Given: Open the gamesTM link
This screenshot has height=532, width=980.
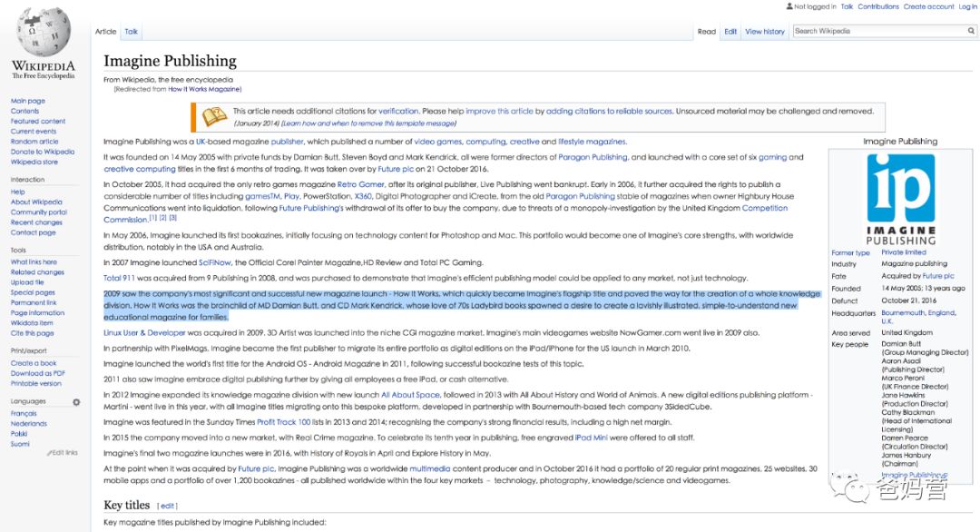Looking at the screenshot, I should pos(262,196).
